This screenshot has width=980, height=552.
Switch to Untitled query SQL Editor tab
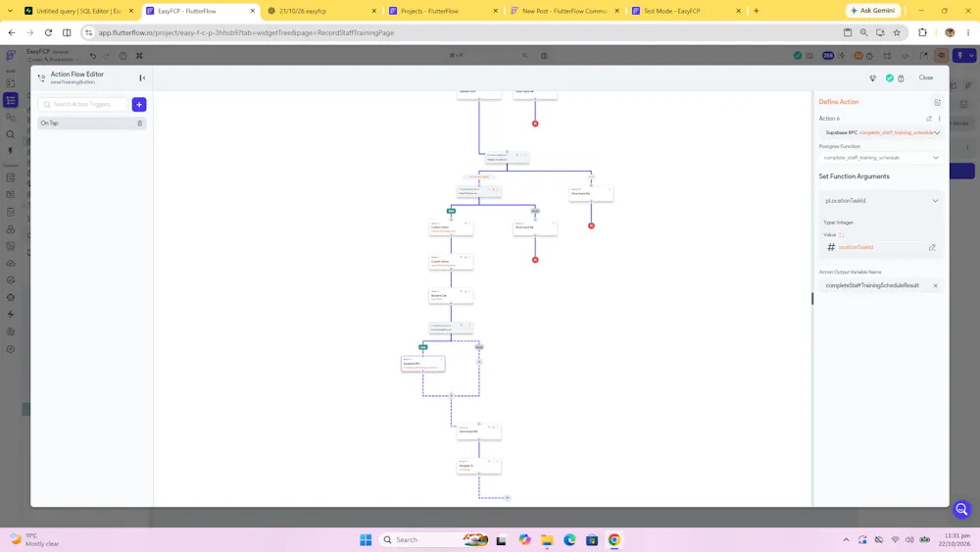pyautogui.click(x=78, y=11)
